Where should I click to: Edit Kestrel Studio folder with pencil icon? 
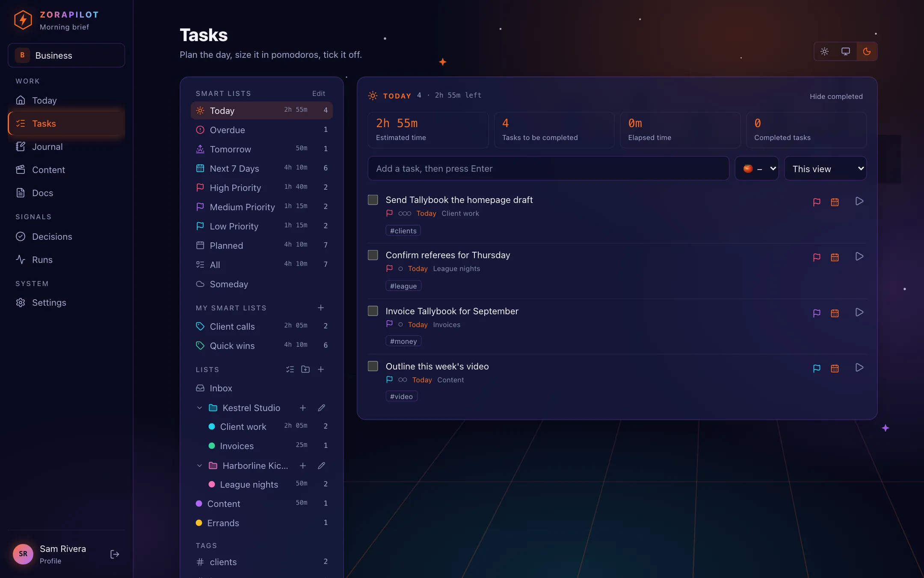click(x=322, y=408)
